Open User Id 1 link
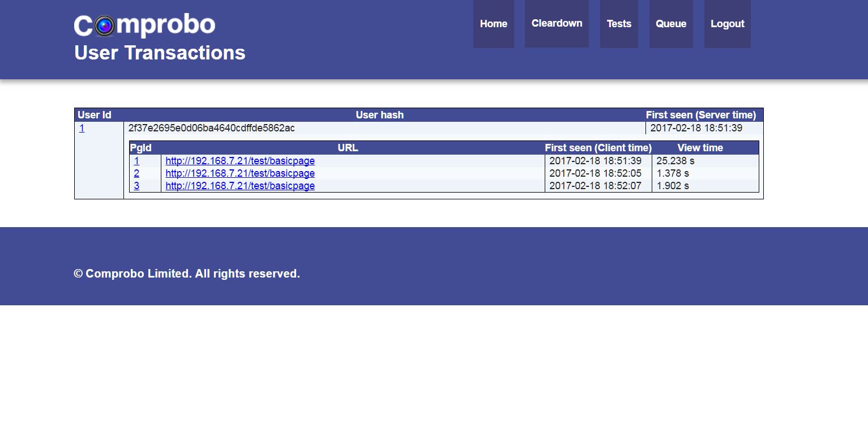868x435 pixels. pyautogui.click(x=82, y=128)
